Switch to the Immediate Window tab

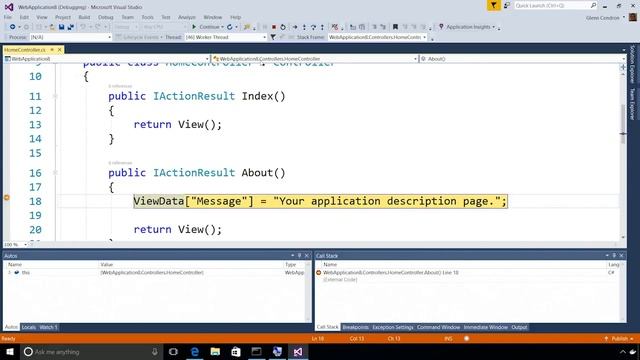click(485, 327)
